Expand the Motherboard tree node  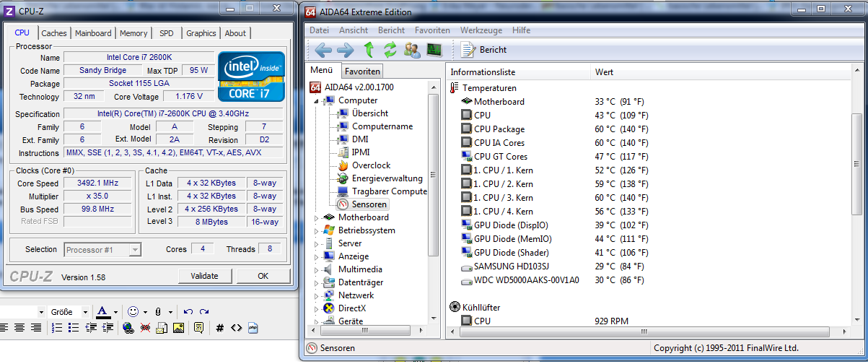316,217
